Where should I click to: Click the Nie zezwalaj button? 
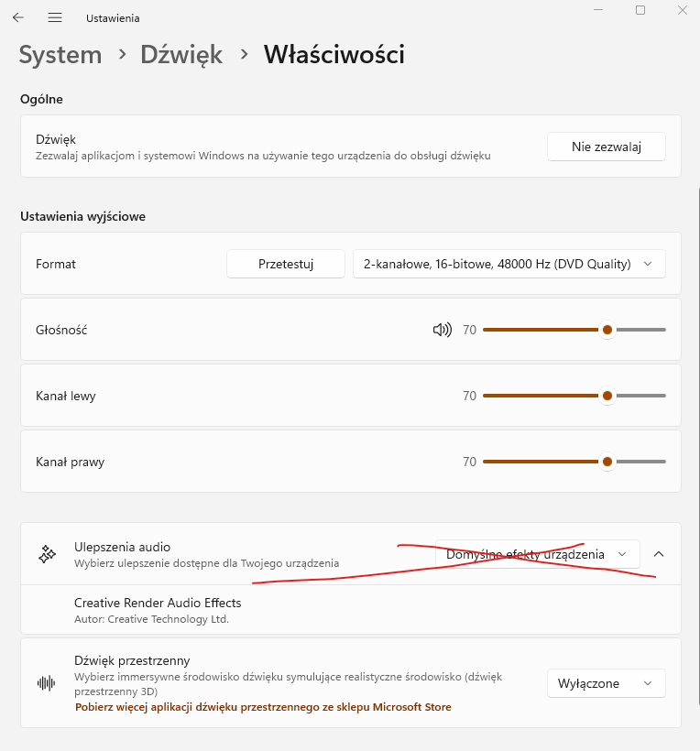(x=606, y=147)
